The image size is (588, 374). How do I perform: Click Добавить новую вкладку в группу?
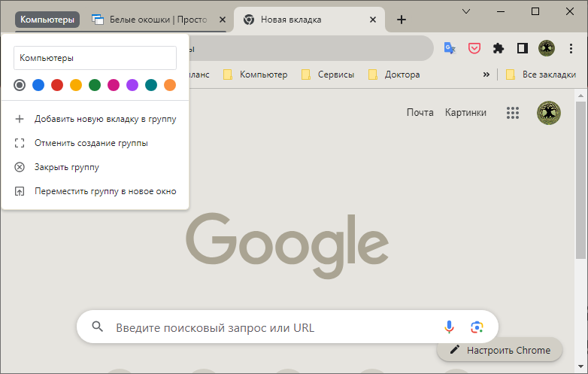(x=95, y=120)
